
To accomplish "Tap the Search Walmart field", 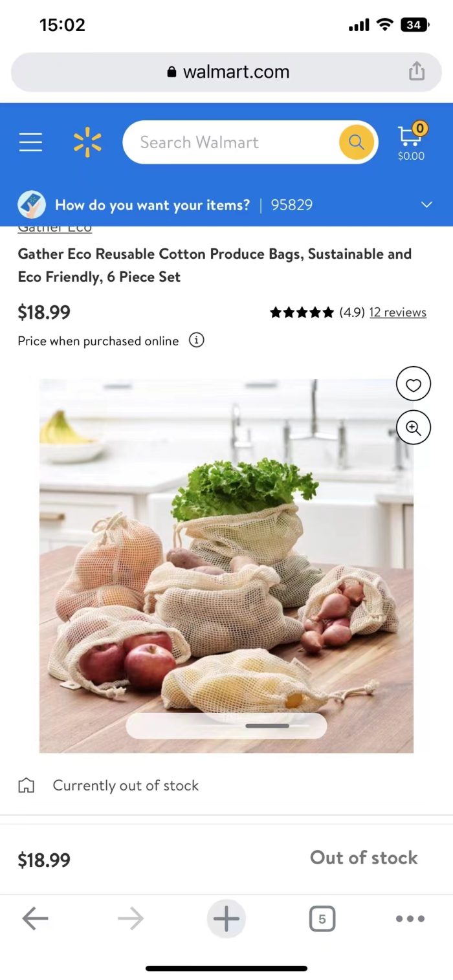I will [x=230, y=142].
